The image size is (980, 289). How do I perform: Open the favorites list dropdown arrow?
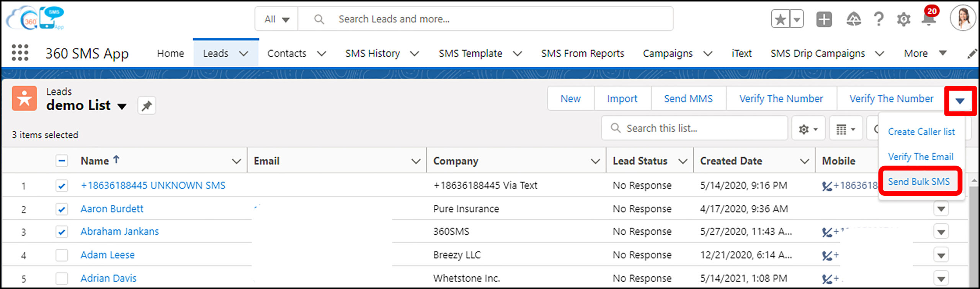click(797, 19)
